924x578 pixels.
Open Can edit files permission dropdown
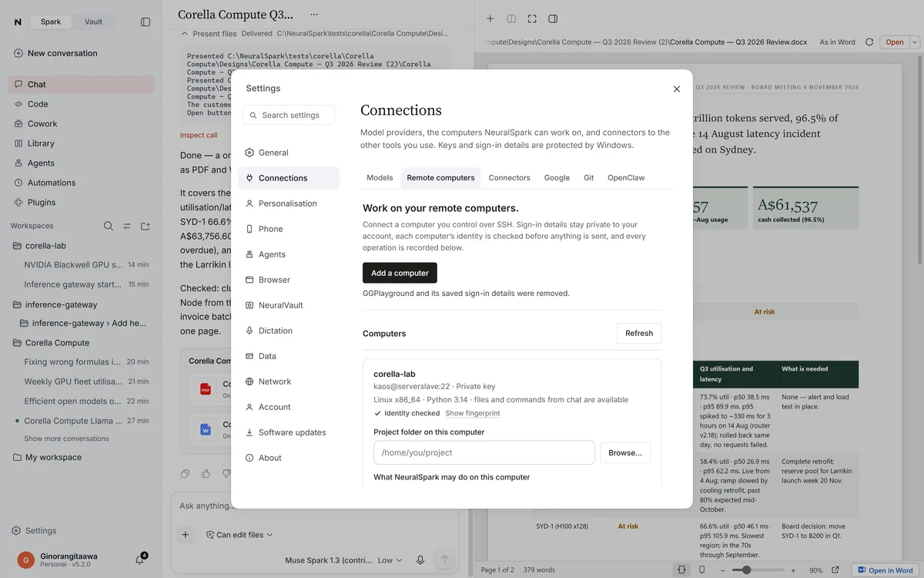point(239,535)
